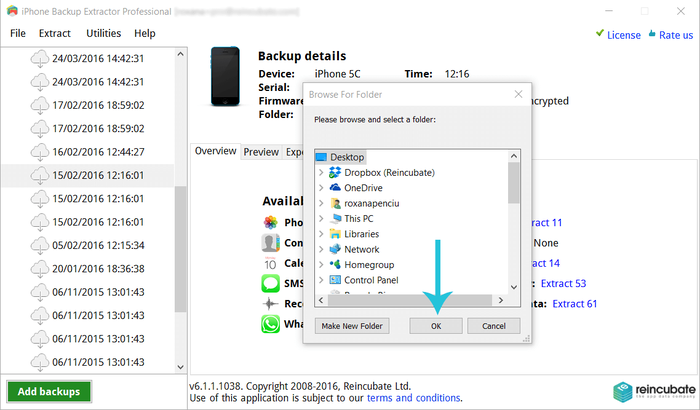Viewport: 700px width, 410px height.
Task: Open the terms and conditions link
Action: point(413,397)
